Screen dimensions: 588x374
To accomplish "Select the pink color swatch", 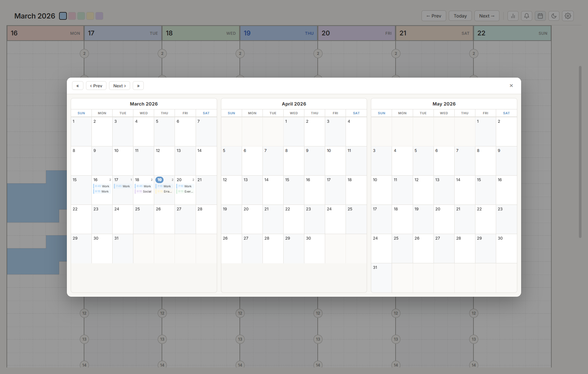I will [x=72, y=16].
